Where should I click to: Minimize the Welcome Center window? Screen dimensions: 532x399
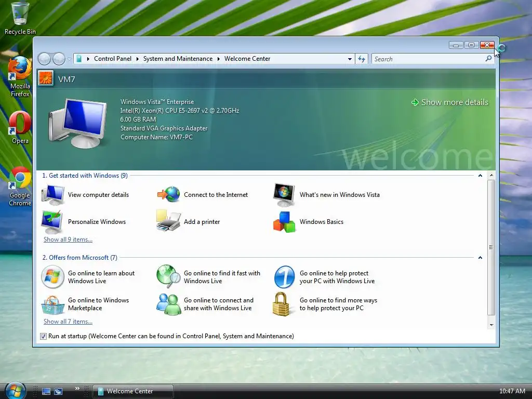click(456, 45)
